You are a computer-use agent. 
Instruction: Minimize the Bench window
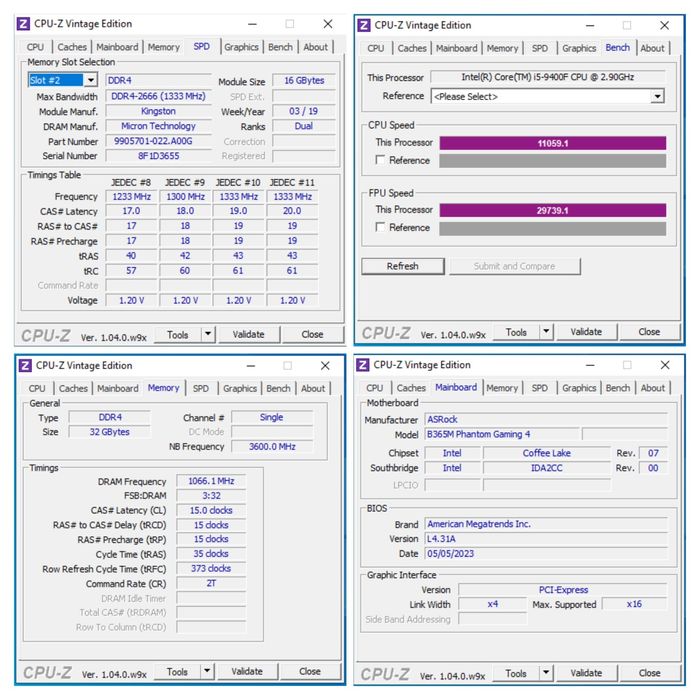pyautogui.click(x=590, y=25)
